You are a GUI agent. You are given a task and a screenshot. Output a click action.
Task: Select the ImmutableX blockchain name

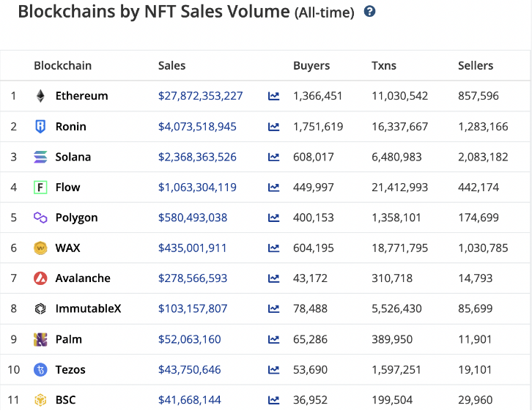[88, 308]
